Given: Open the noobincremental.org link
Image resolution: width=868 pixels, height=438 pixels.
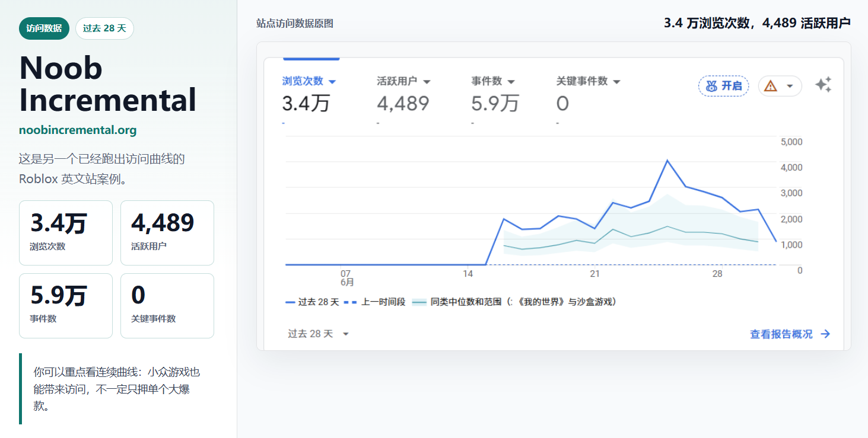Looking at the screenshot, I should [x=78, y=130].
